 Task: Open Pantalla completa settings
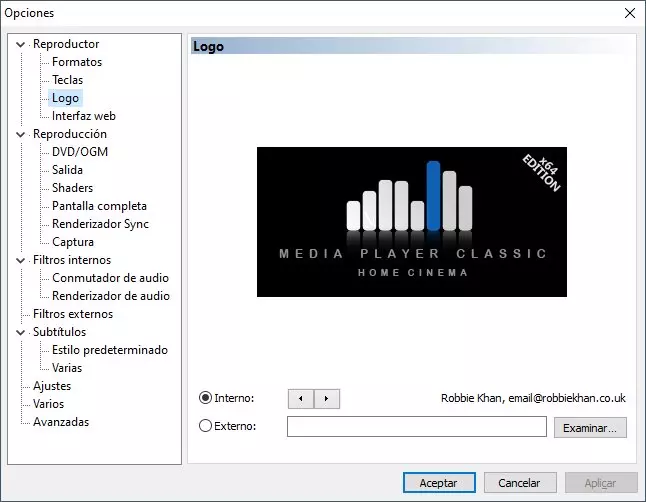99,206
